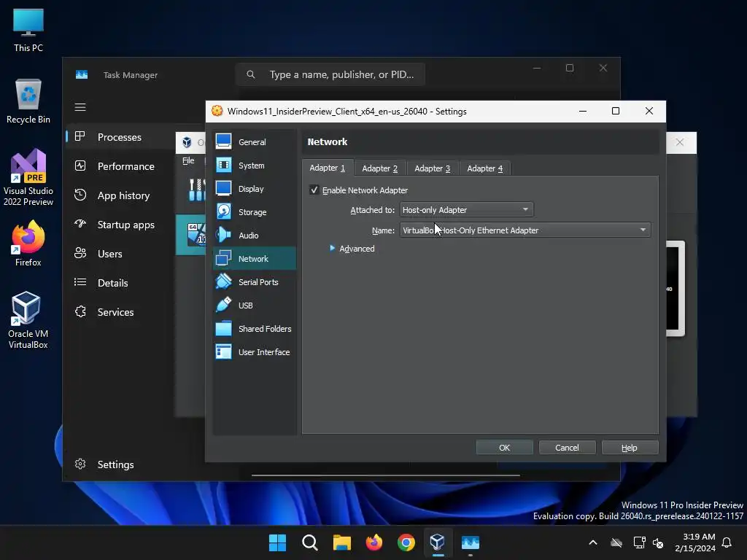Click the Settings window title gear icon
The image size is (747, 560).
tap(217, 111)
